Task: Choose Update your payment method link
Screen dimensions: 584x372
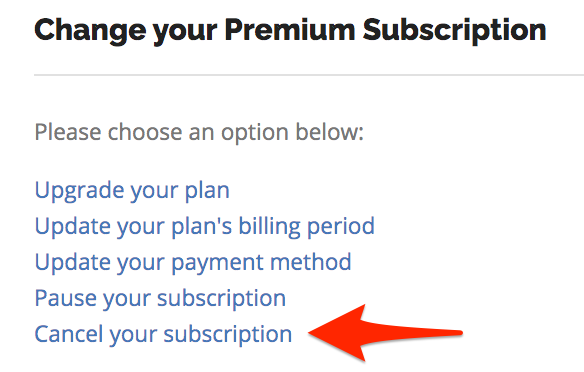Action: tap(193, 263)
